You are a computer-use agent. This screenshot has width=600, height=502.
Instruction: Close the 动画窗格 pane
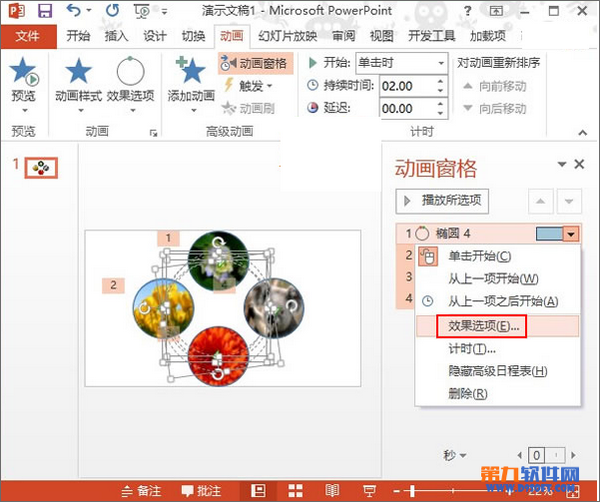coord(579,165)
